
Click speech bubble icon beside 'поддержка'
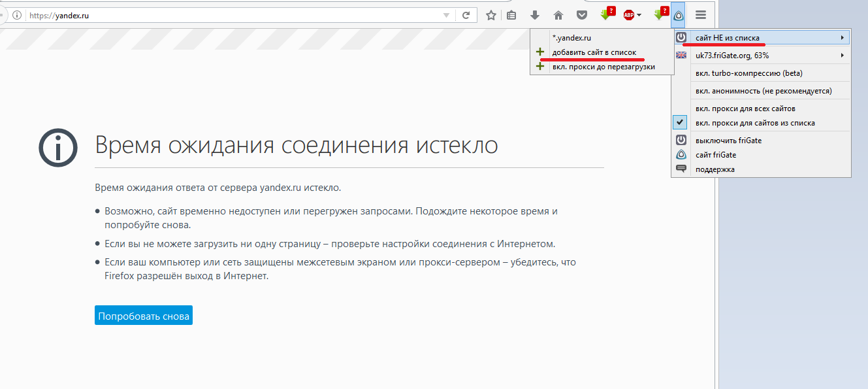(x=681, y=169)
